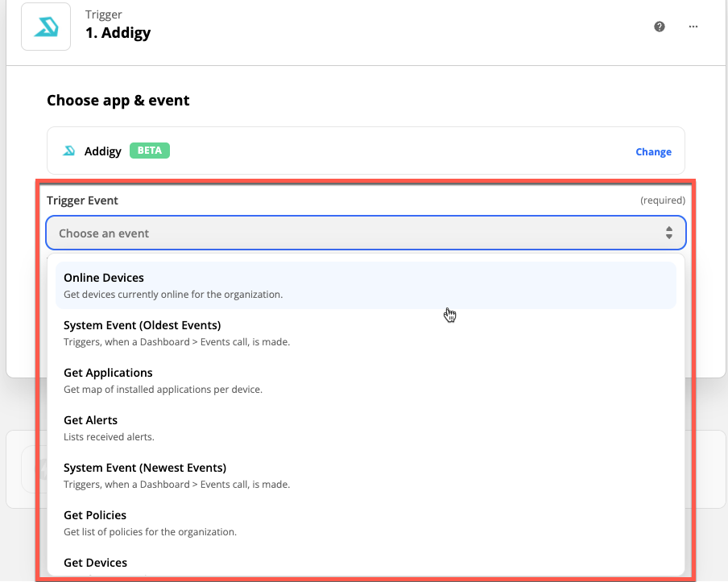Click the '(required)' label text

tap(663, 200)
